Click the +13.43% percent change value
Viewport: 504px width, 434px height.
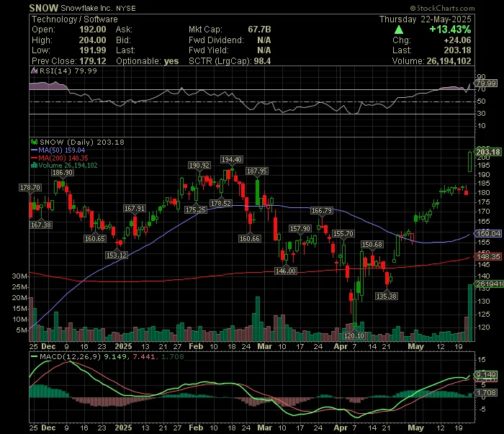tap(450, 30)
